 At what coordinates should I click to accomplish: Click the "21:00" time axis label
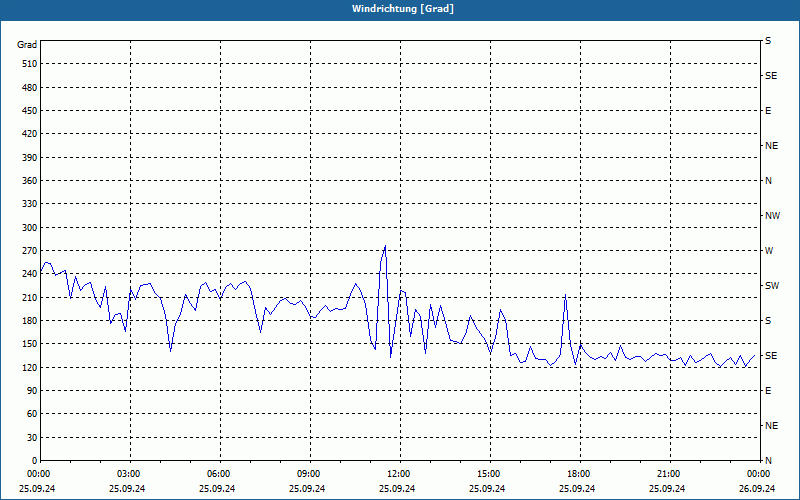(670, 474)
